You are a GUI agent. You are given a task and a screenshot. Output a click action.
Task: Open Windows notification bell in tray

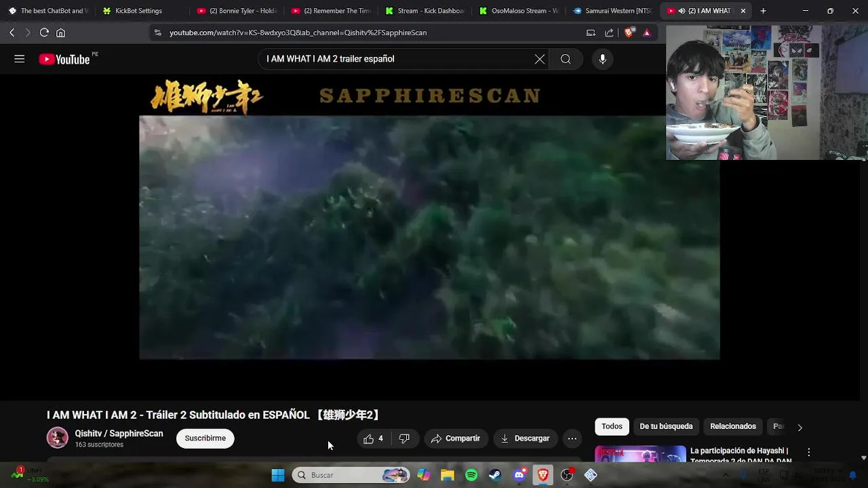[x=852, y=475]
